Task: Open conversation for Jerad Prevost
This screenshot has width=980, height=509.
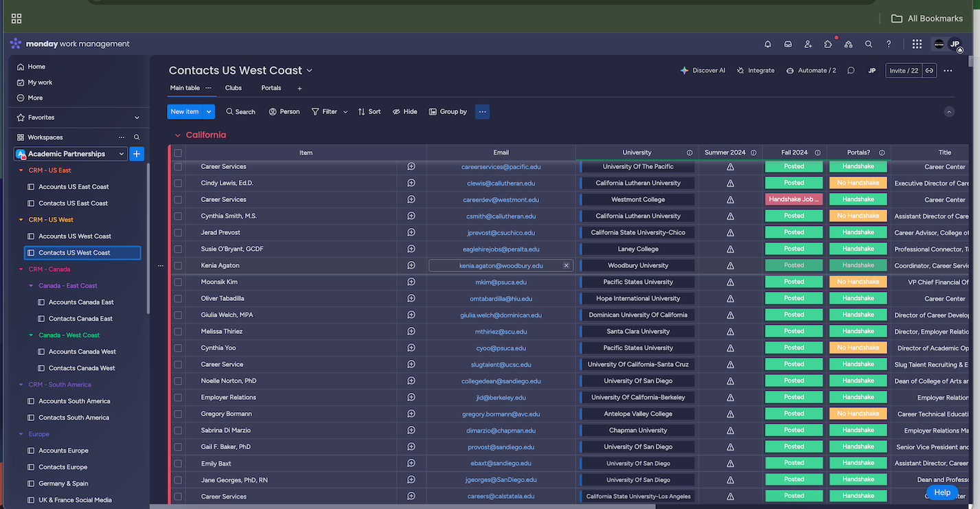Action: [x=411, y=233]
